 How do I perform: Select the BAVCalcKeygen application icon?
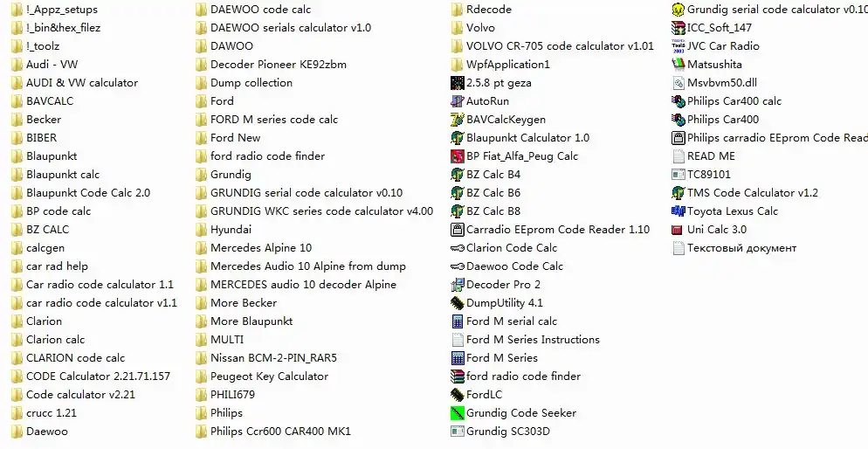point(458,120)
